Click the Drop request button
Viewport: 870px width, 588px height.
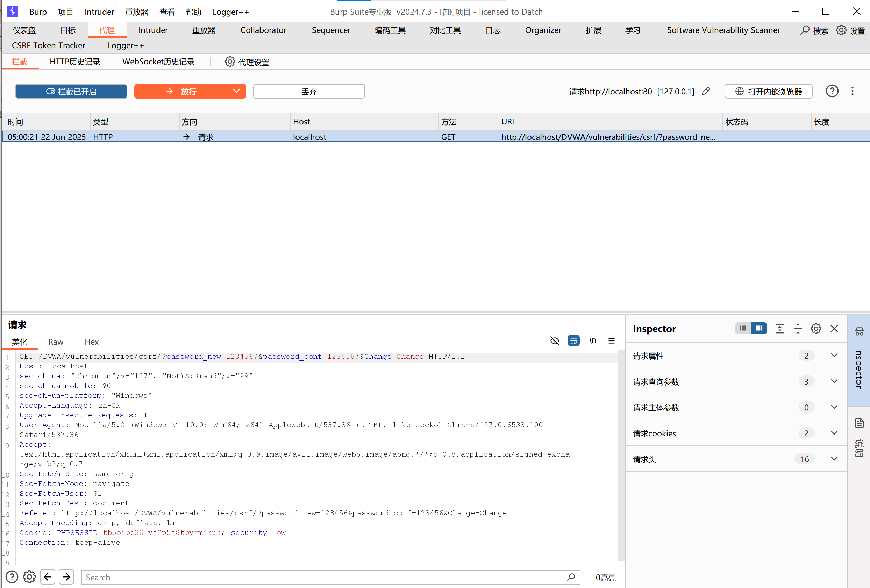click(x=309, y=91)
